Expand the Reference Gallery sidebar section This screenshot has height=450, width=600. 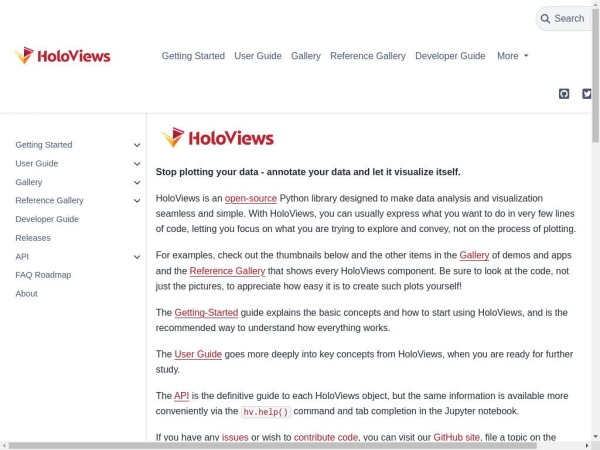[x=137, y=201]
